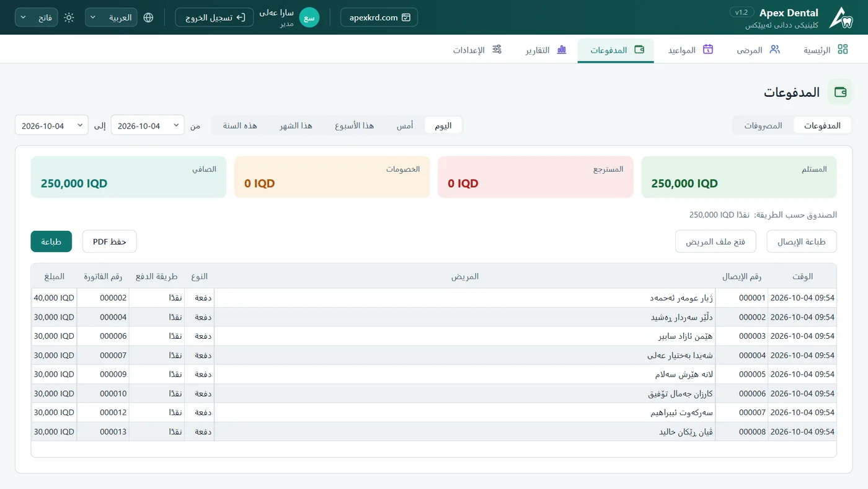Switch to المصروفات expenses segment
The image size is (868, 489).
(763, 125)
